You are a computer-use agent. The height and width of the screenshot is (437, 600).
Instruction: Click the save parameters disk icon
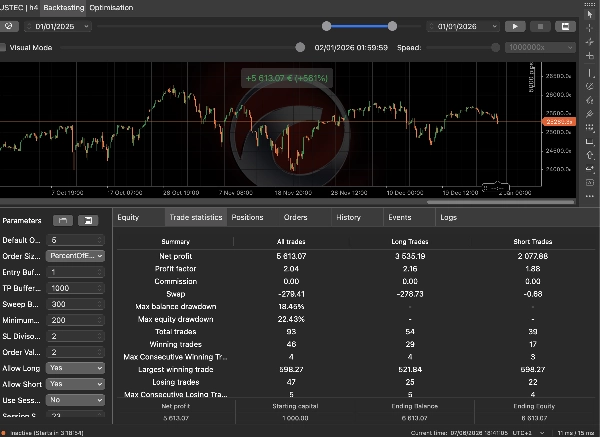88,220
